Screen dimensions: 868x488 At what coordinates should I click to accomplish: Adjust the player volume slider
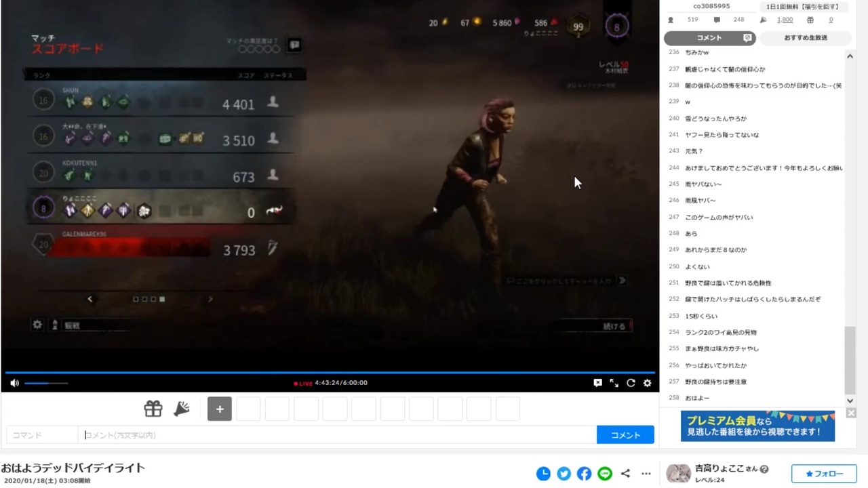(46, 383)
